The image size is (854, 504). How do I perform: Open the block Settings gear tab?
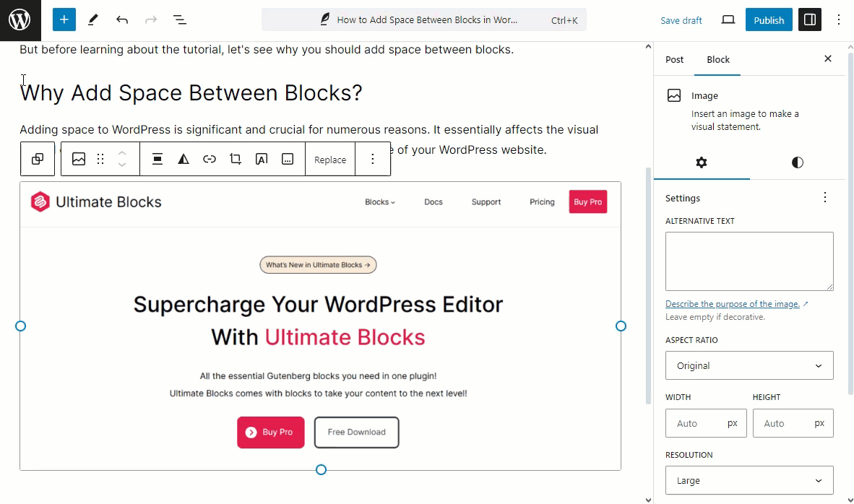pyautogui.click(x=702, y=162)
